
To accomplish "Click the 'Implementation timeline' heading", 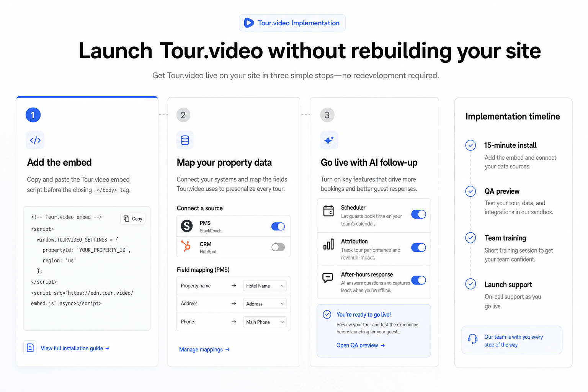I will (513, 116).
